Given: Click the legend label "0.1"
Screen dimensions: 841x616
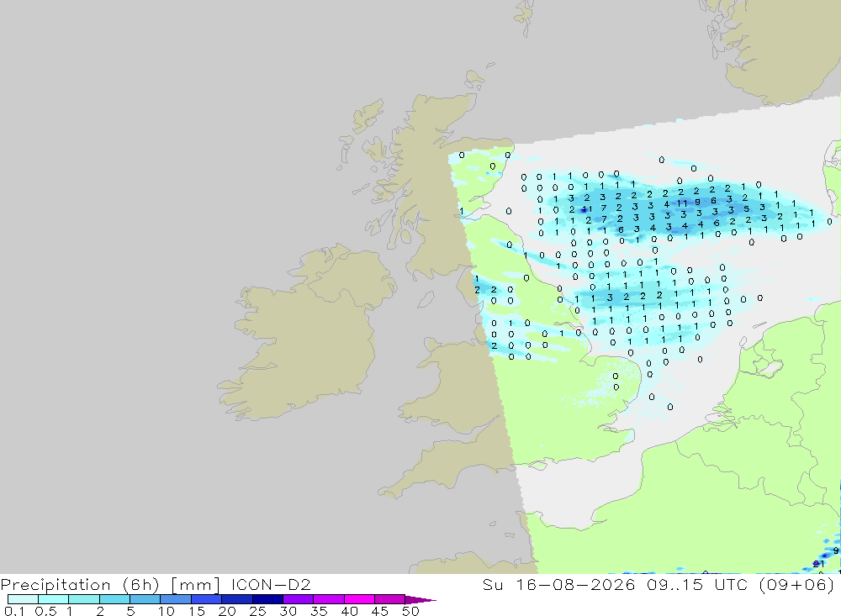Looking at the screenshot, I should (14, 611).
